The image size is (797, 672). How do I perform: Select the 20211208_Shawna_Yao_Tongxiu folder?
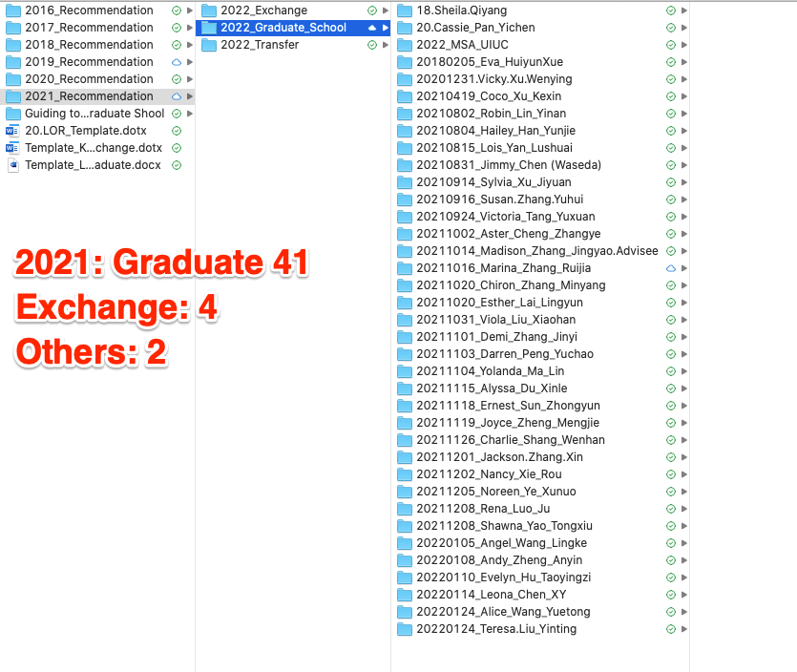[542, 526]
